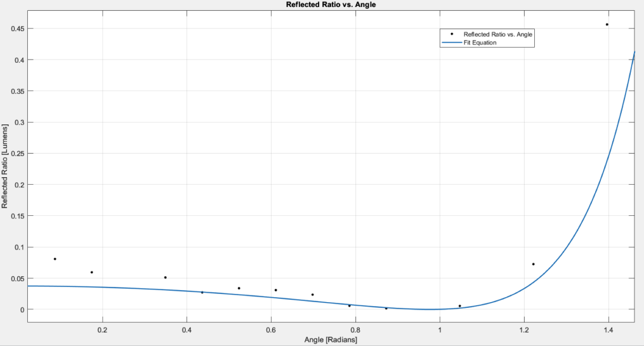Select the legend's 'Reflected Ratio vs. Angle' text

pos(497,34)
